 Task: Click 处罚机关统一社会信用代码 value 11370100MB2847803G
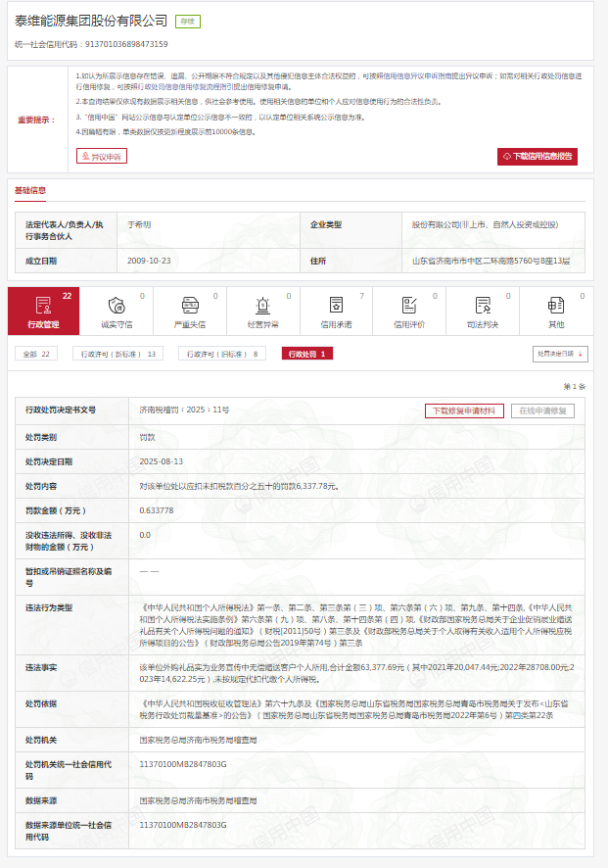[183, 764]
